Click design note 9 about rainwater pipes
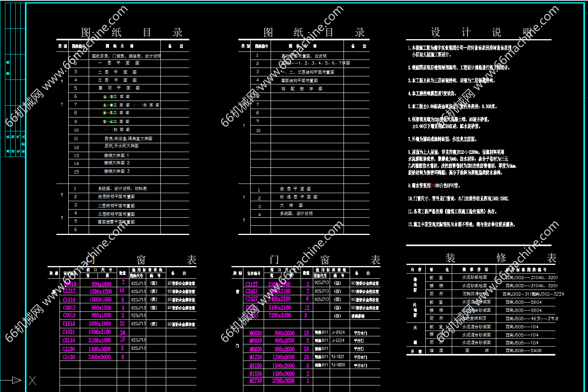Screen dimensions: 588x392 pyautogui.click(x=433, y=185)
